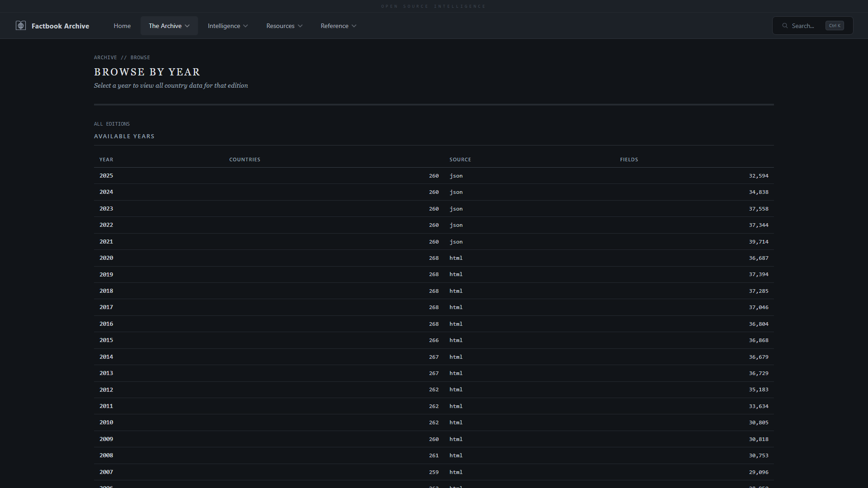
Task: Click the 2010 year row
Action: [106, 422]
